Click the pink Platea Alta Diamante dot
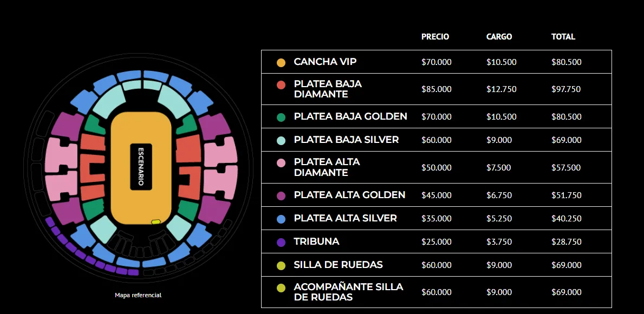Viewport: 644px width, 314px height. click(x=281, y=163)
